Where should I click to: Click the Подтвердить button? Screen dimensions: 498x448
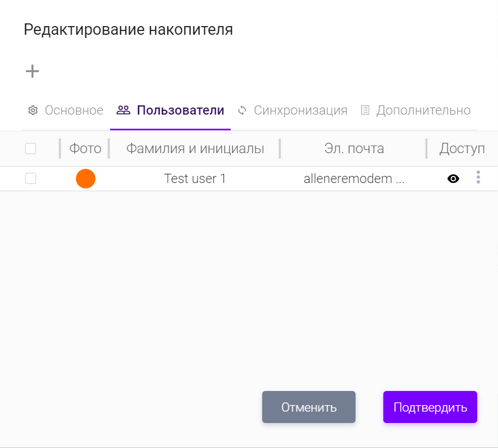pyautogui.click(x=430, y=407)
